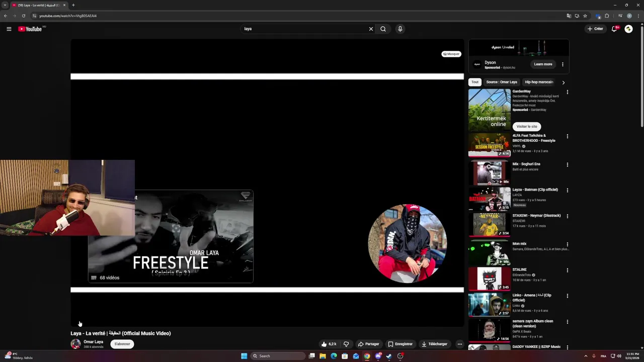Select the Source : Omar Laya chip

(502, 82)
